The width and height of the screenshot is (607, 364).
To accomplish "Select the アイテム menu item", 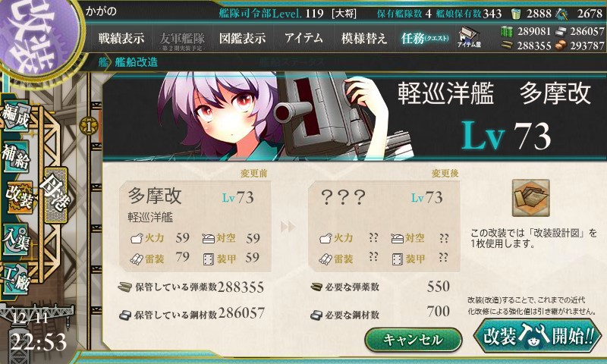I will 304,38.
